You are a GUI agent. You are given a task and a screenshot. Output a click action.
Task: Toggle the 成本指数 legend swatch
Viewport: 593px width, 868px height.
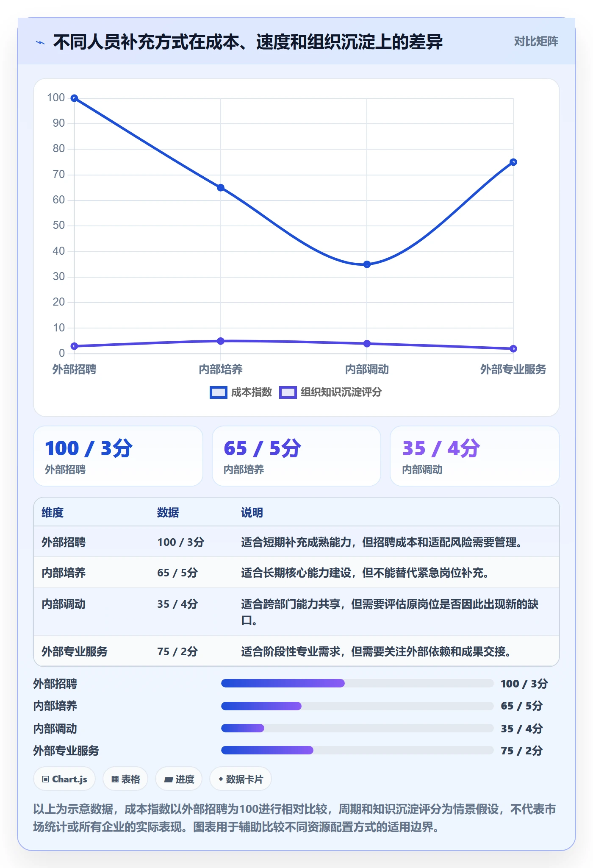(219, 392)
